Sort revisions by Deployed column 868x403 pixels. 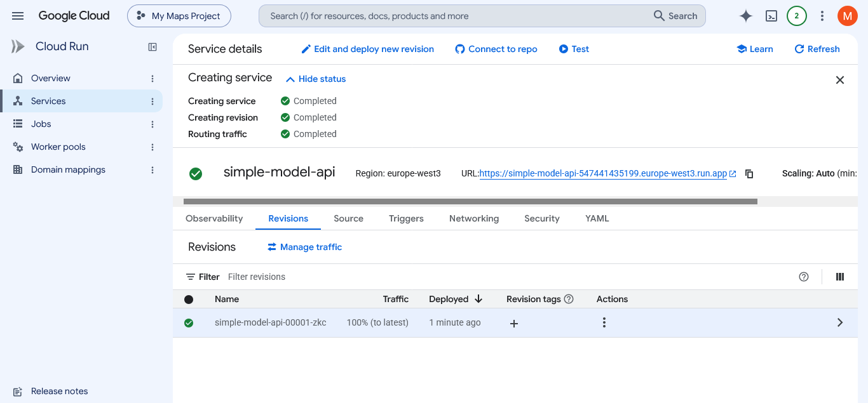[x=456, y=299]
